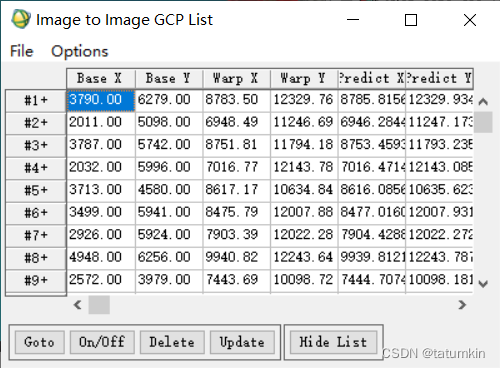Select cell 7903.39 in row #7
The width and height of the screenshot is (500, 368).
[237, 235]
